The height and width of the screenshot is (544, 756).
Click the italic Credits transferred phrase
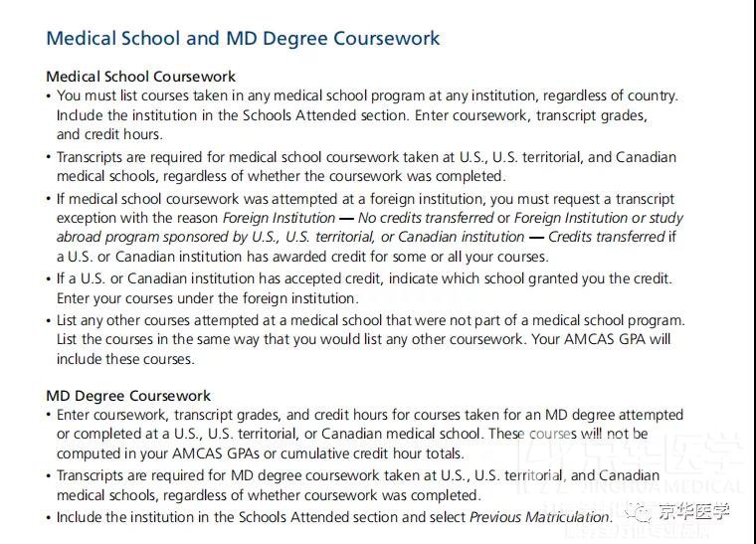coord(607,237)
